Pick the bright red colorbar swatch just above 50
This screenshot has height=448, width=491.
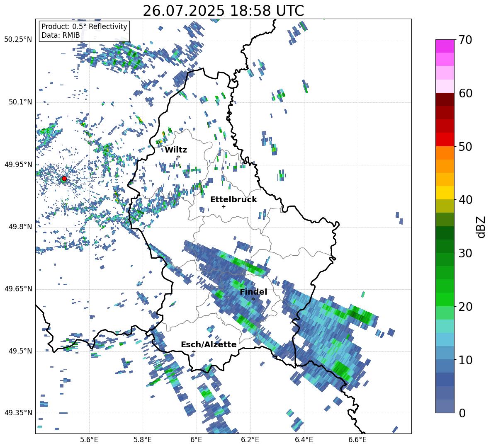(x=445, y=140)
